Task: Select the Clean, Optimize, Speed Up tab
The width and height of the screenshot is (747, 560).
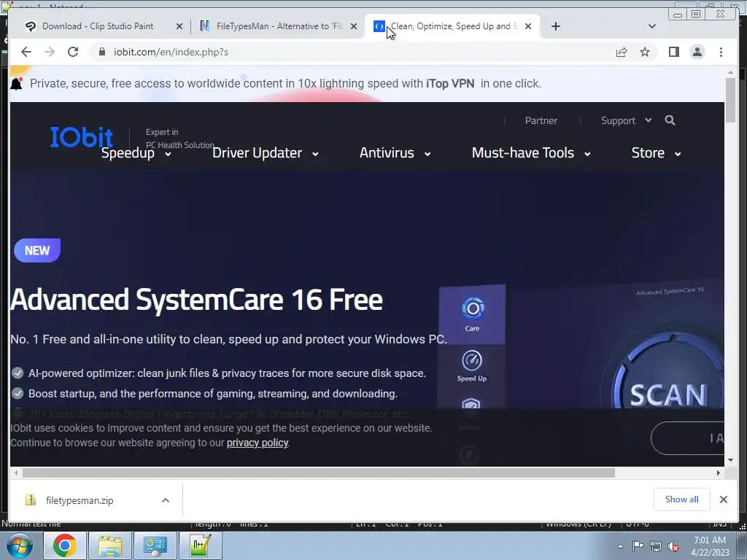Action: (x=454, y=26)
